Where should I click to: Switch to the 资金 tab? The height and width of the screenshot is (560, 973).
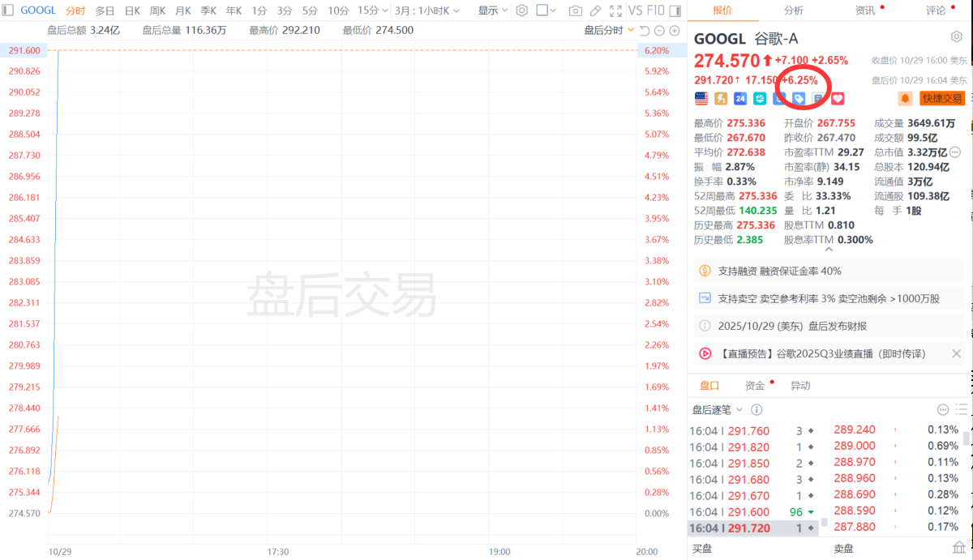click(755, 386)
